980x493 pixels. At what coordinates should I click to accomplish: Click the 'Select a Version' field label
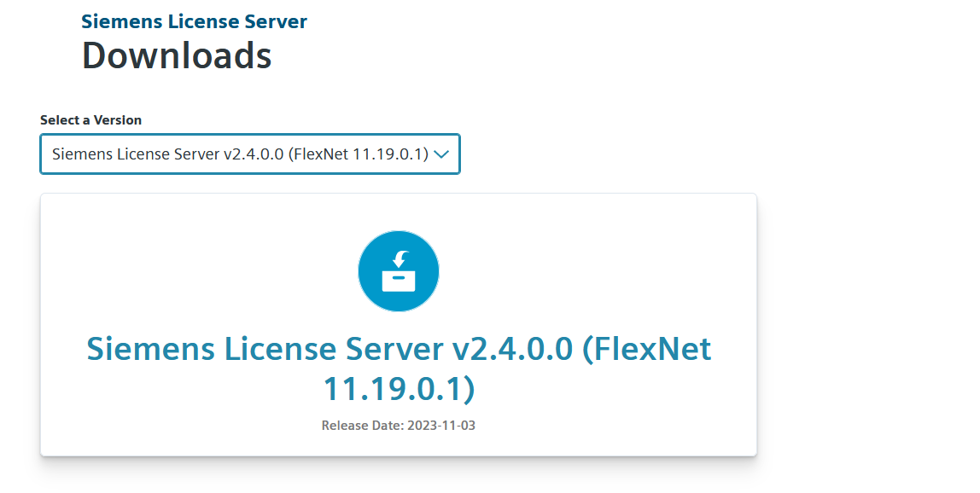[x=90, y=120]
